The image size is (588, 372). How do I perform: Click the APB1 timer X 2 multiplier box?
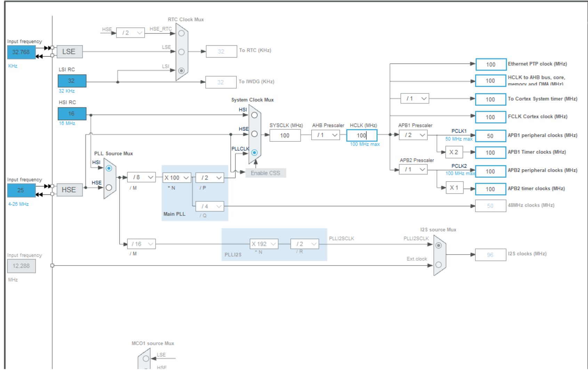(454, 152)
